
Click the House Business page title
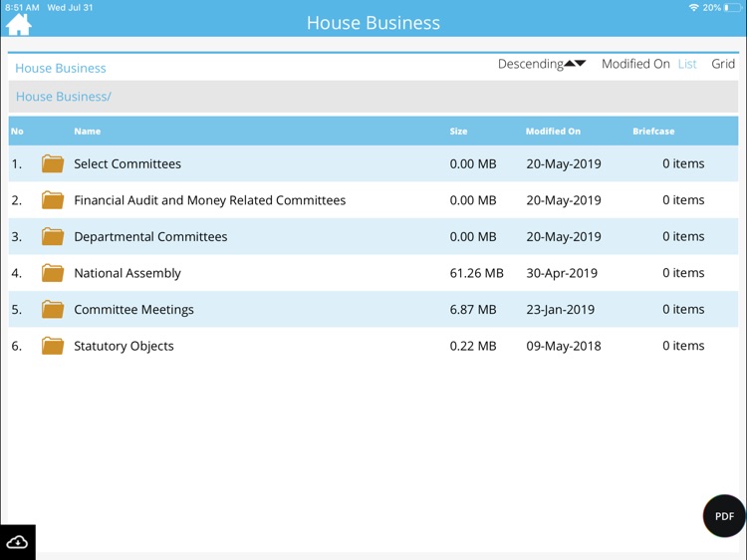click(x=373, y=23)
